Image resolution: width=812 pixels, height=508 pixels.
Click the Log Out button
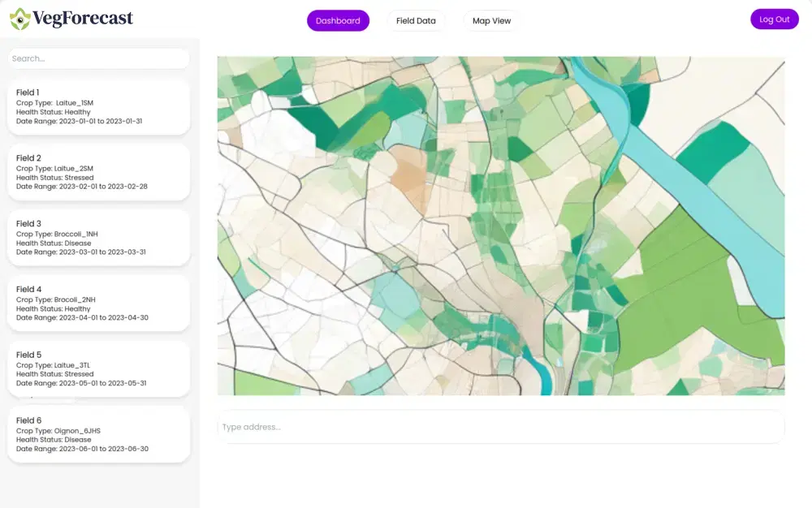pyautogui.click(x=774, y=19)
